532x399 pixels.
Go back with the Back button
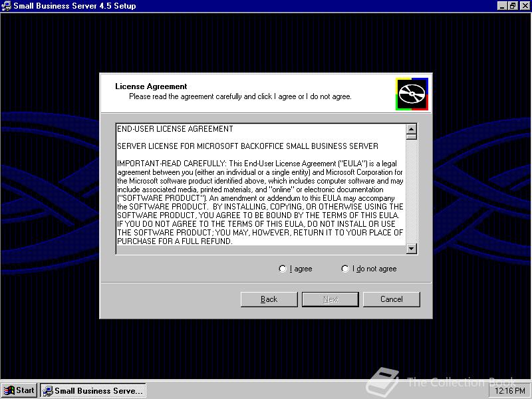[269, 299]
